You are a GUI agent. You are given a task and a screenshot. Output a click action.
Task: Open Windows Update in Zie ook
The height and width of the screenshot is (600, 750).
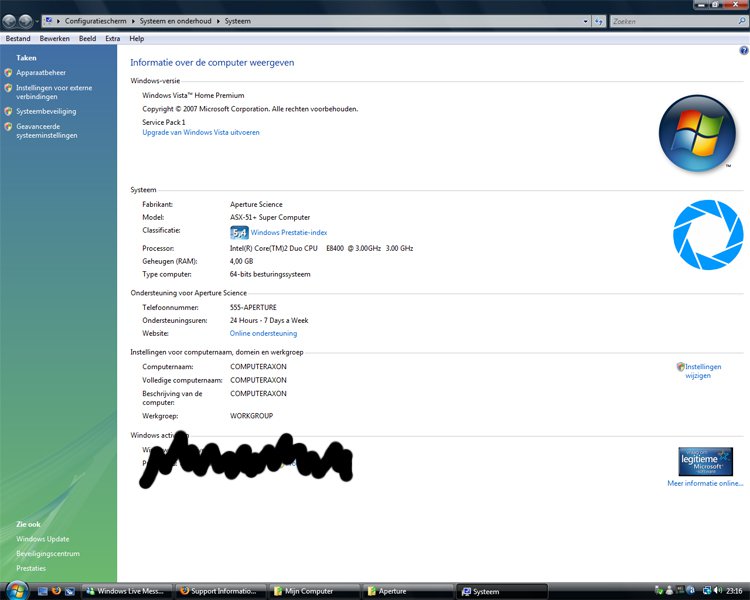pyautogui.click(x=43, y=539)
